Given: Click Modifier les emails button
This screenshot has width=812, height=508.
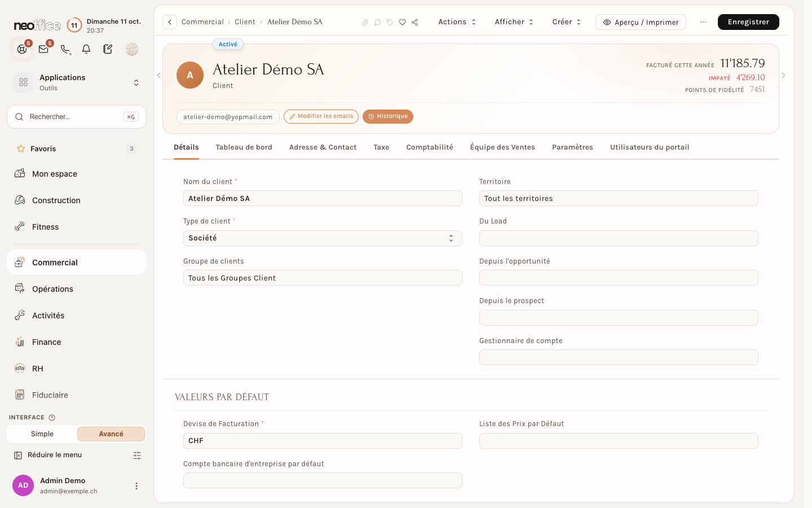Looking at the screenshot, I should pyautogui.click(x=321, y=116).
